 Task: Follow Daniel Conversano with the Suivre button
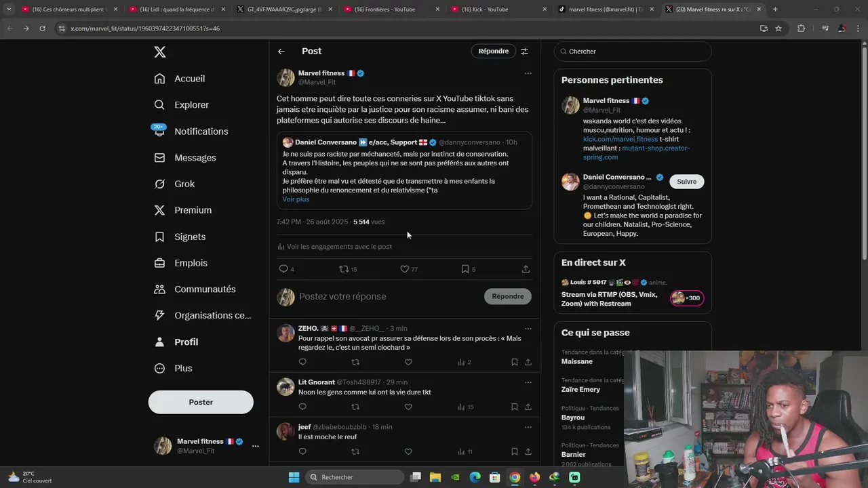(686, 182)
